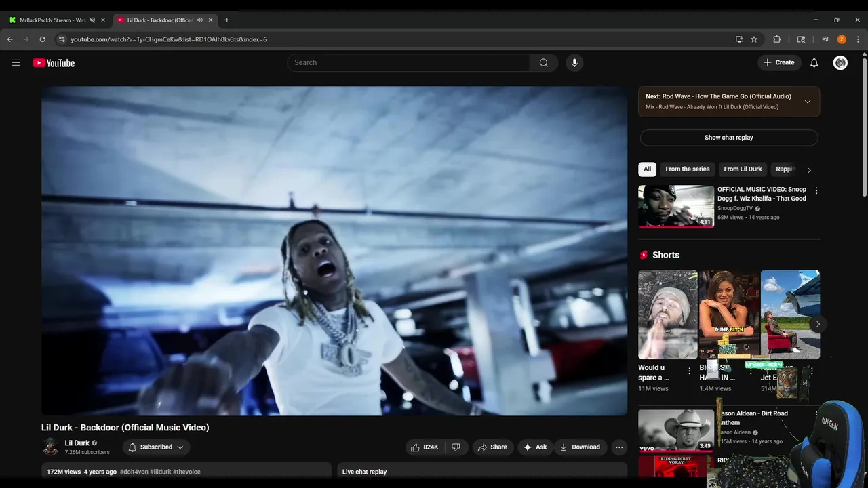Click the Shorts section heading
868x488 pixels.
666,255
